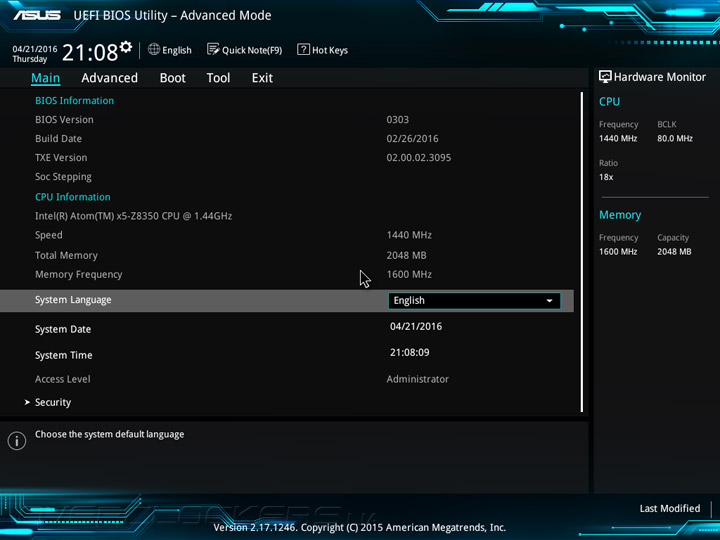720x540 pixels.
Task: Click the Administrator access level value
Action: click(x=417, y=379)
